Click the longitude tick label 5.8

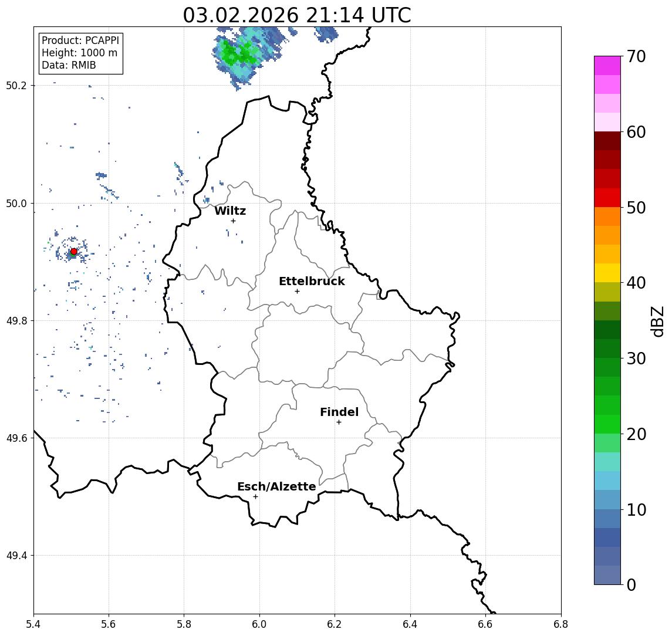[184, 624]
